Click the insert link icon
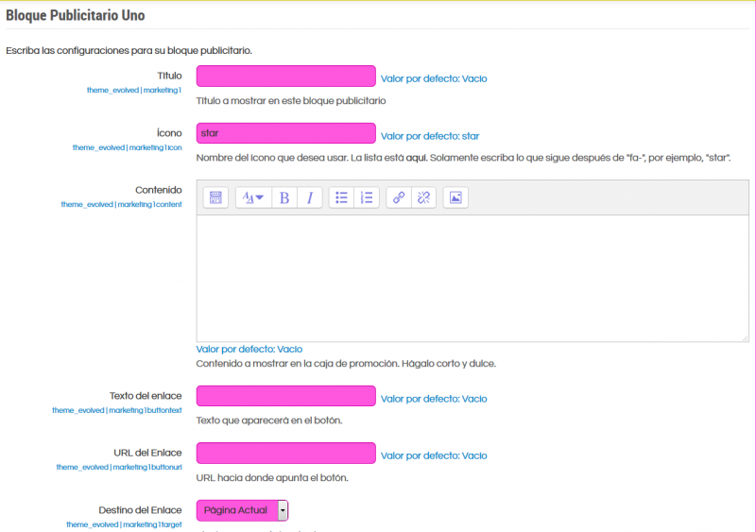This screenshot has width=756, height=532. (399, 197)
